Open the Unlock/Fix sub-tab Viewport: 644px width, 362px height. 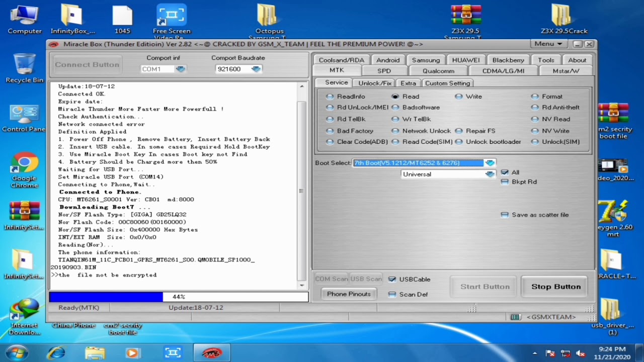point(375,83)
